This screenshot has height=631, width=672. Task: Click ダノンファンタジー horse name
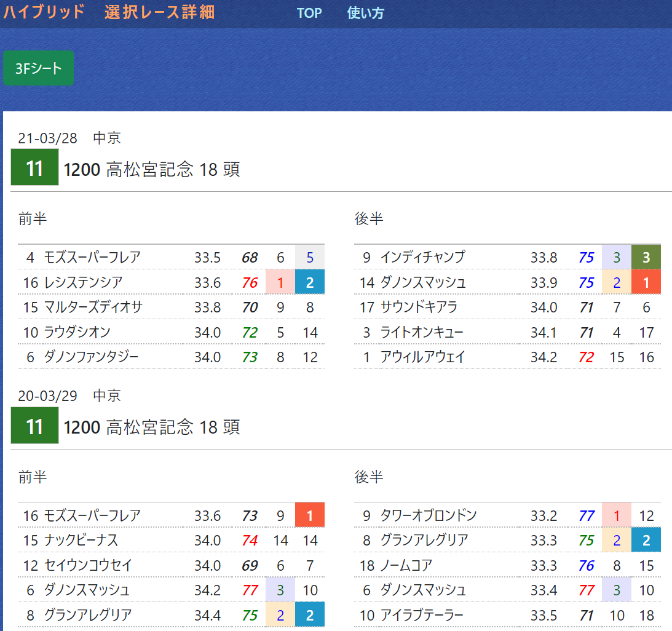point(91,357)
